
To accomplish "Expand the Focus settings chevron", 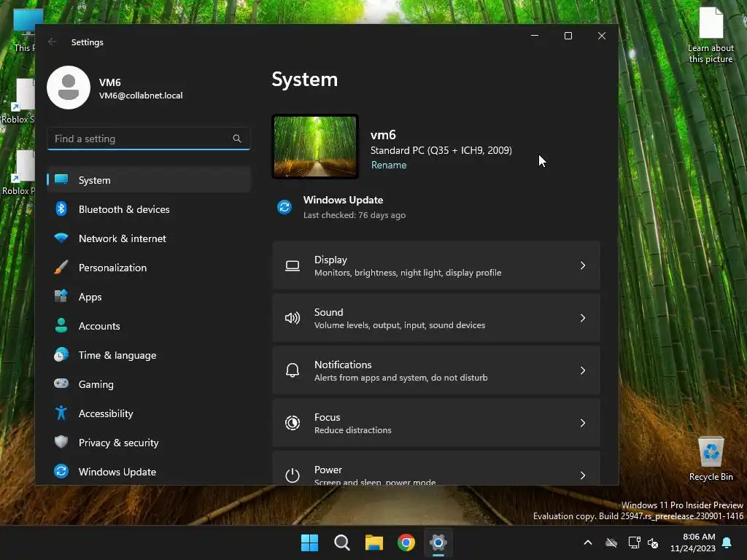I will pyautogui.click(x=583, y=423).
